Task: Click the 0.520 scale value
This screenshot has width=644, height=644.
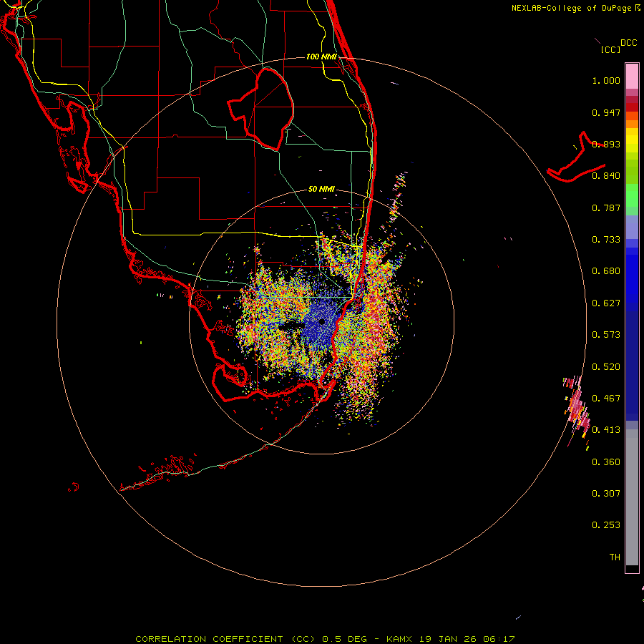Action: click(x=606, y=367)
